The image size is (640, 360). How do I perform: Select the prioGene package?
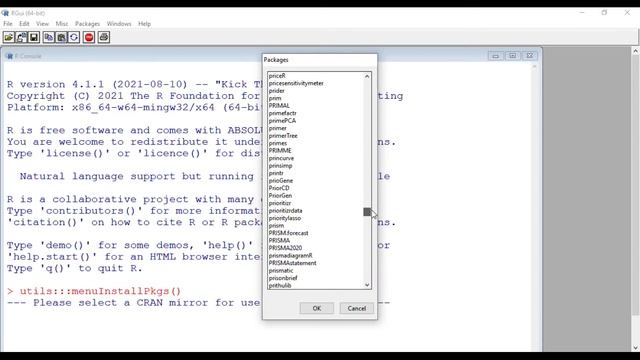pos(281,180)
